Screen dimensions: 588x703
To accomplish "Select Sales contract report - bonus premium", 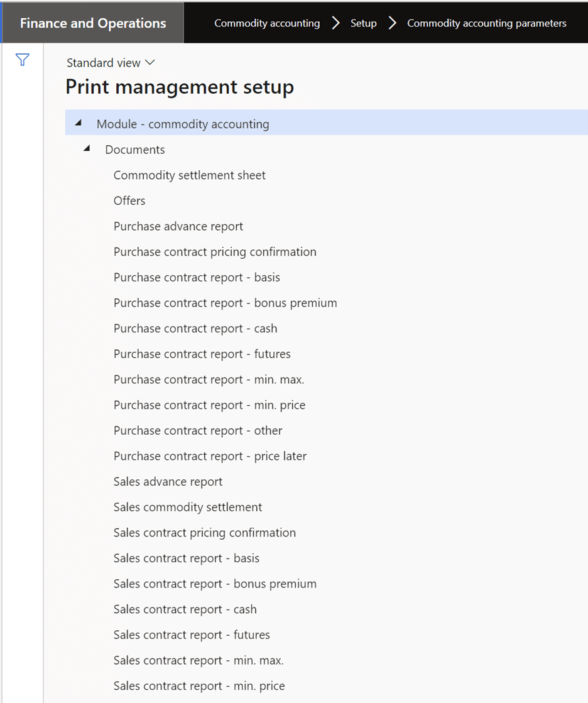I will coord(214,584).
